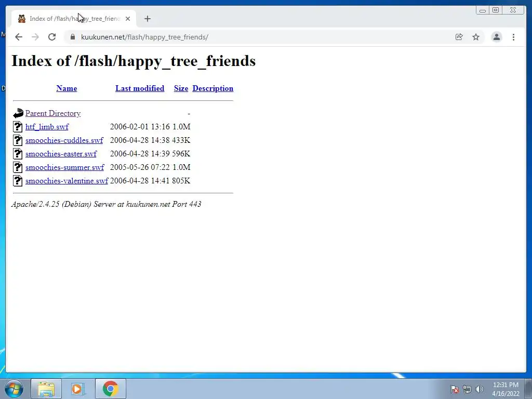Launch Windows Media Player from taskbar
The image size is (532, 399).
pos(78,389)
